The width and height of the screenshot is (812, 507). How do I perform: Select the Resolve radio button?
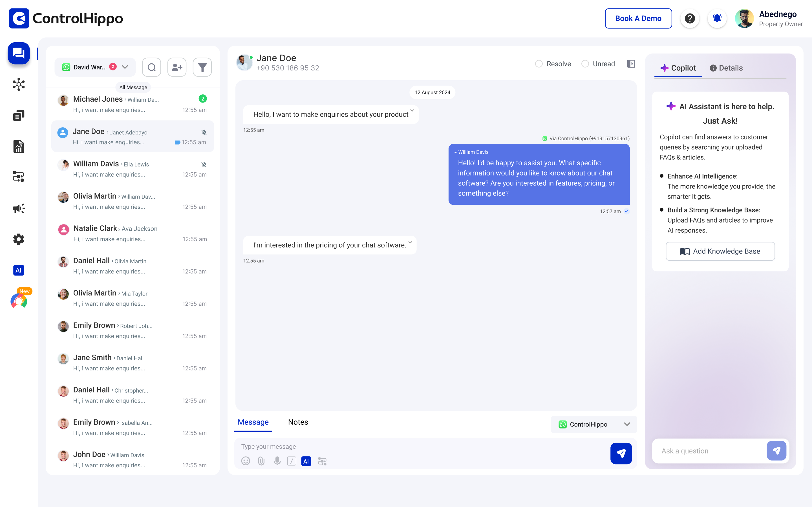[539, 64]
